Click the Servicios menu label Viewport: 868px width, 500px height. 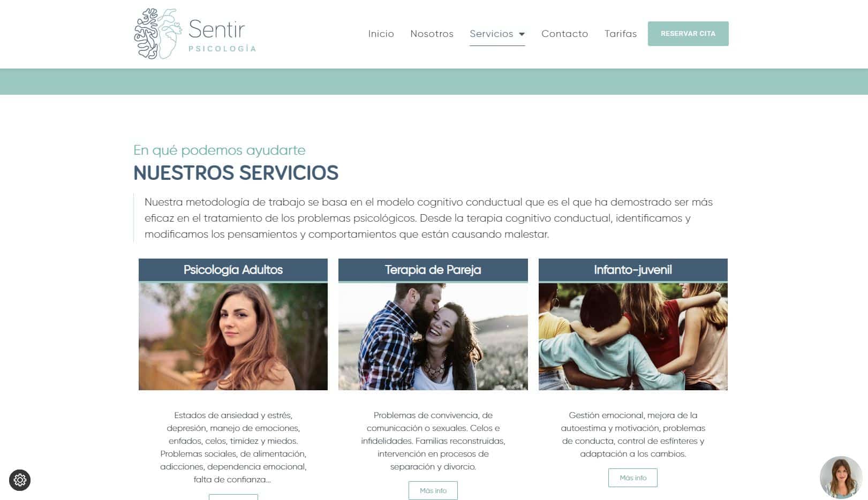click(x=491, y=34)
